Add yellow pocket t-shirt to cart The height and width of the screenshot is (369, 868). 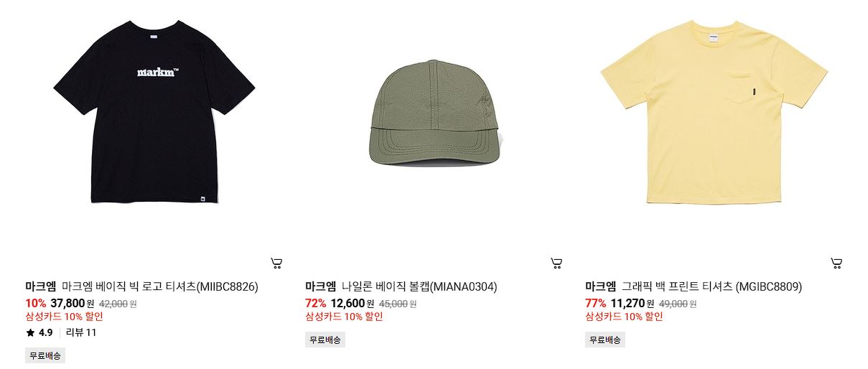[836, 263]
